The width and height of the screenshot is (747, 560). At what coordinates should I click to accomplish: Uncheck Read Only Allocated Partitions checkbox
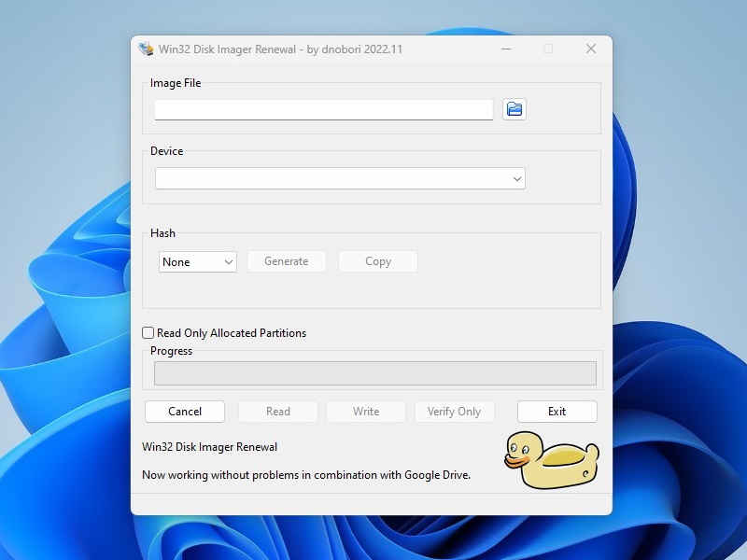(x=147, y=332)
